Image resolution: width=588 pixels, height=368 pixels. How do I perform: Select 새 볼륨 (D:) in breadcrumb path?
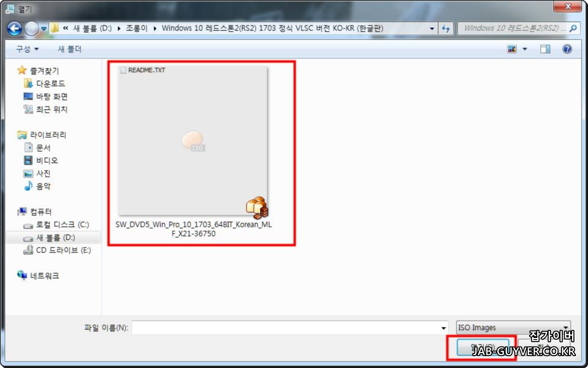point(92,28)
